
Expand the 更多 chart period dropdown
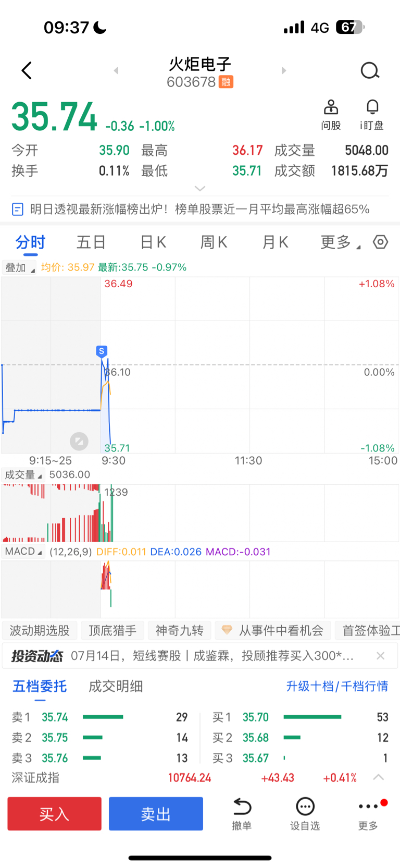pos(341,242)
